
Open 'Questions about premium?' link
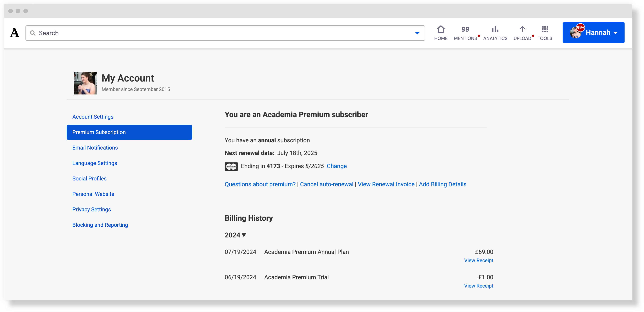(260, 184)
